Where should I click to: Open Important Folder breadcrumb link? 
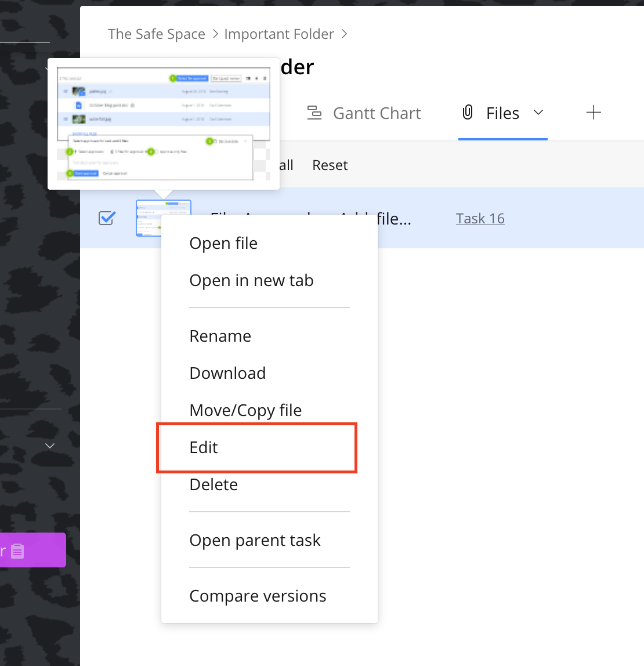279,34
